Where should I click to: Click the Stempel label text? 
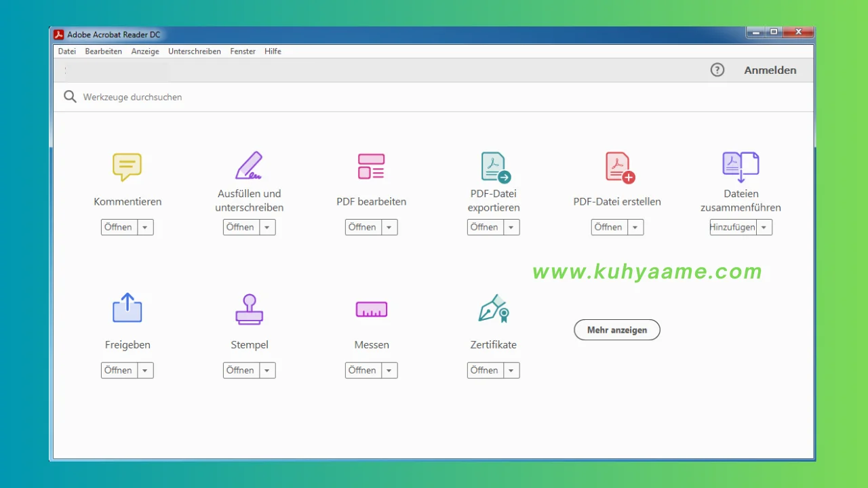pos(250,344)
